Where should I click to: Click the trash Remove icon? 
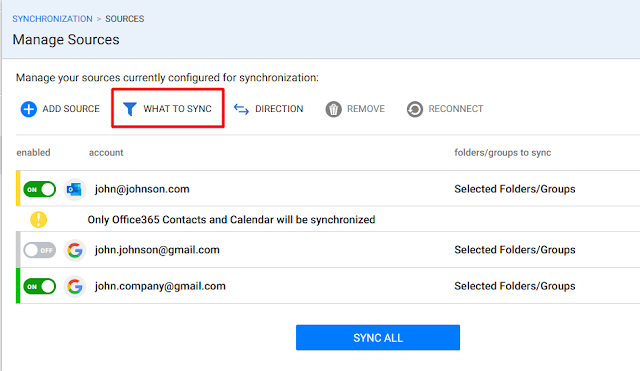tap(333, 109)
